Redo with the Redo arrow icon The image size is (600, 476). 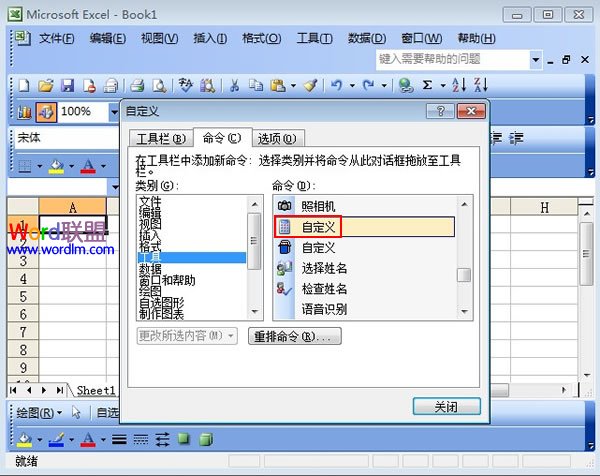368,85
